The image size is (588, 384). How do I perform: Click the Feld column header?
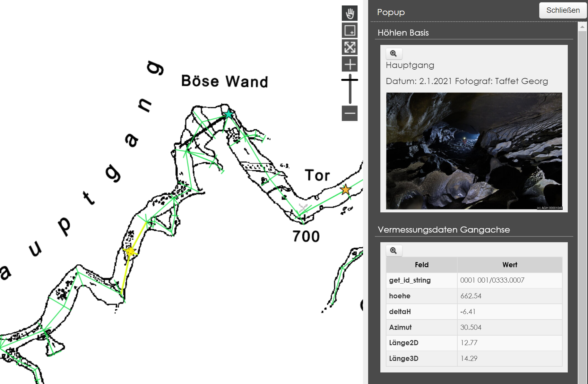(x=421, y=265)
